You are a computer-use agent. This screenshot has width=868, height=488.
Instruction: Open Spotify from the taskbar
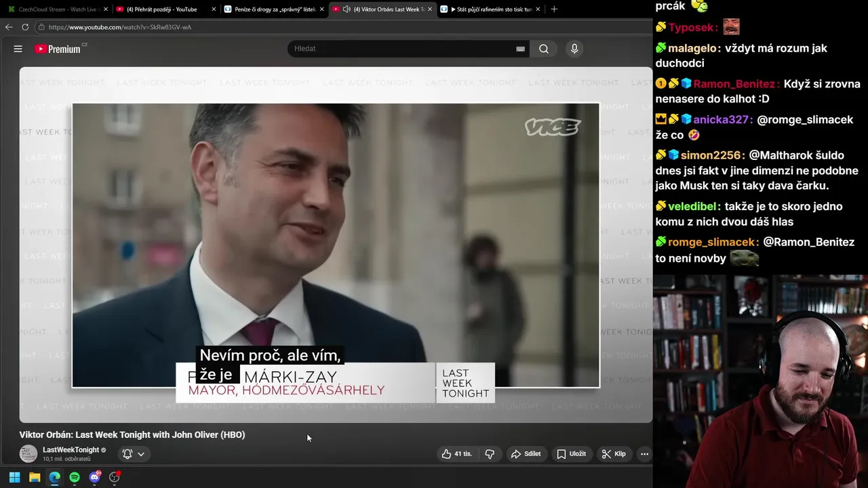[x=75, y=477]
